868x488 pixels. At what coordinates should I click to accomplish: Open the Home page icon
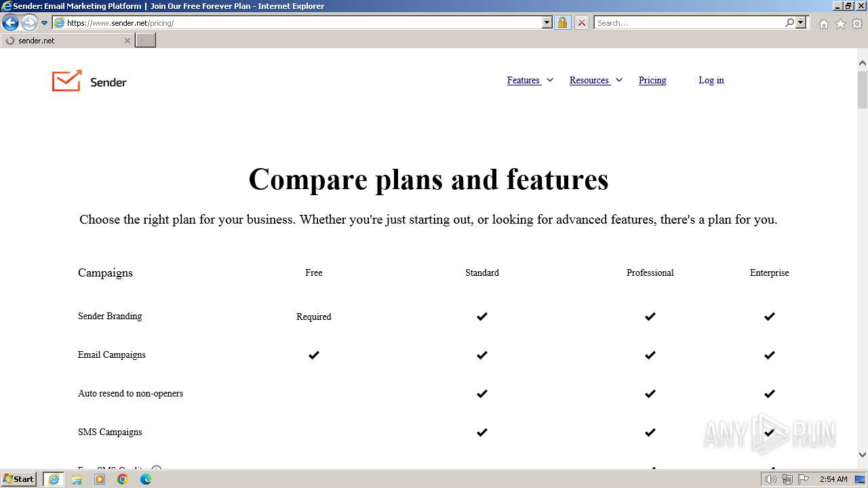pyautogui.click(x=823, y=24)
